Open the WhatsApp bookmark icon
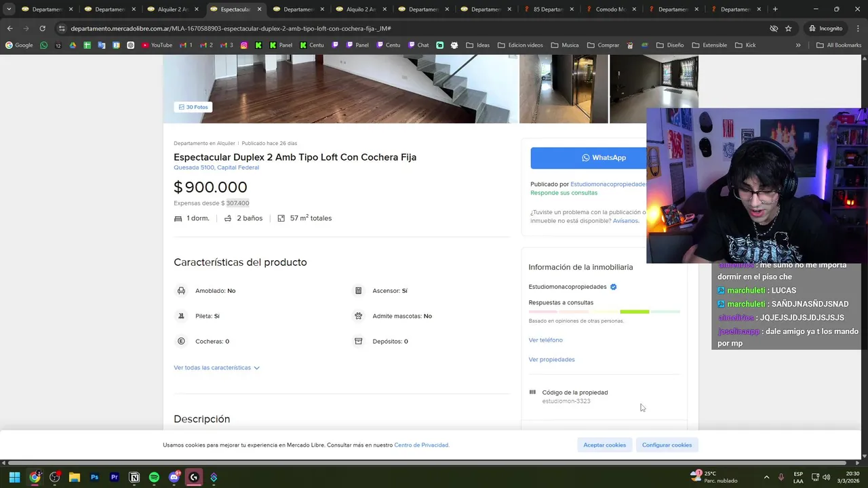The image size is (868, 488). click(44, 45)
